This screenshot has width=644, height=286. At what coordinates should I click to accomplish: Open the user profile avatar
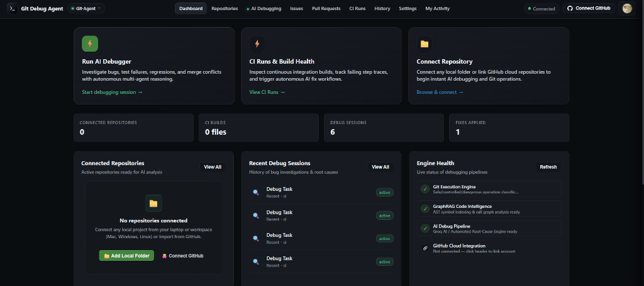tap(627, 8)
